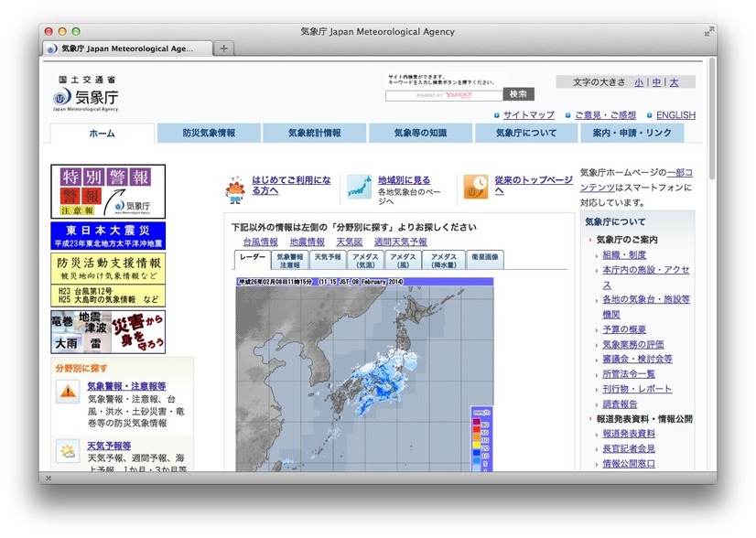Open the 気象庁について navigation menu

(526, 133)
